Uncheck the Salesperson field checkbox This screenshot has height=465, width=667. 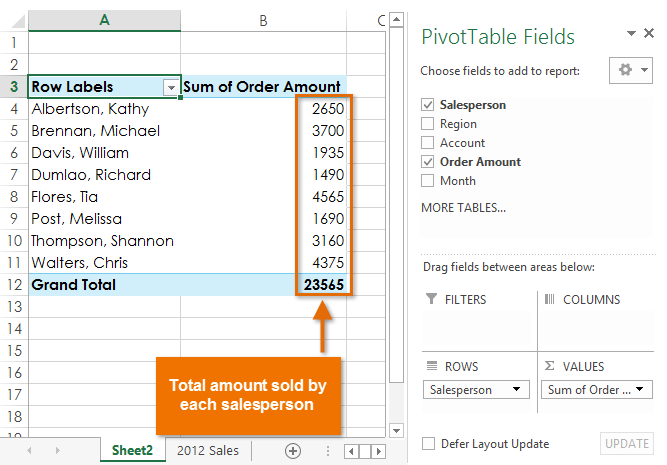(x=428, y=104)
